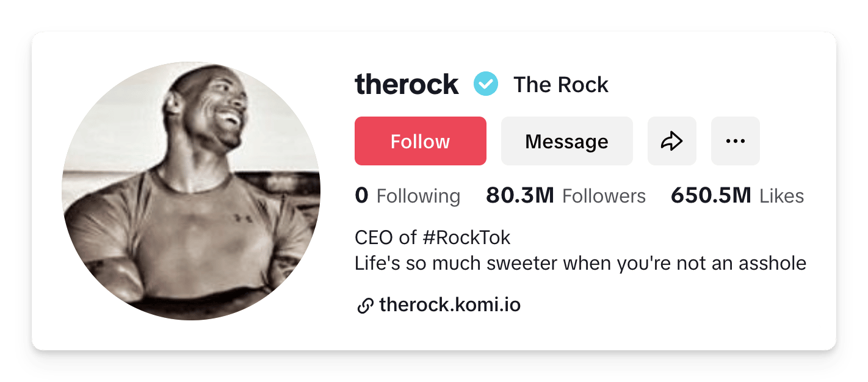Screen dimensions: 868x382
Task: Click the chain link icon
Action: 364,305
